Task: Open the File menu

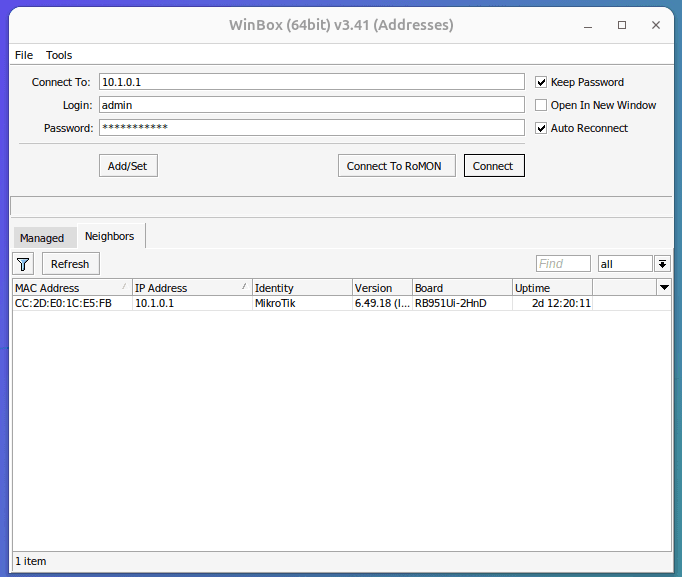Action: tap(24, 55)
